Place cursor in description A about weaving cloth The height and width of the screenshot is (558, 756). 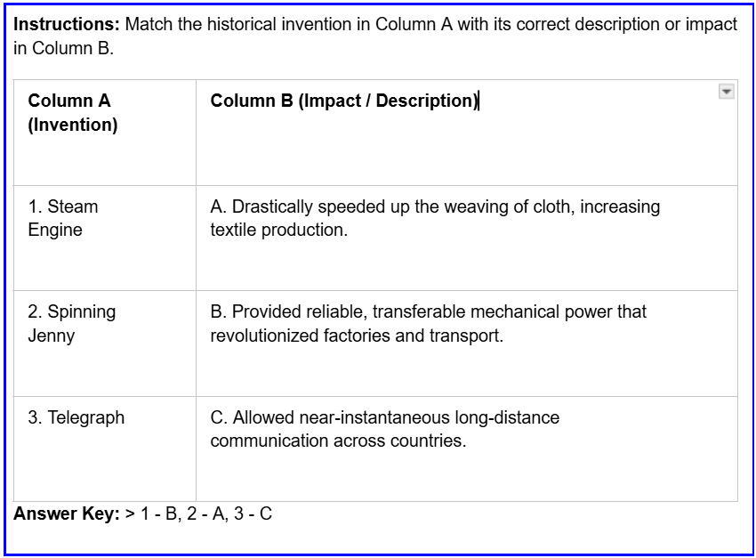point(435,218)
